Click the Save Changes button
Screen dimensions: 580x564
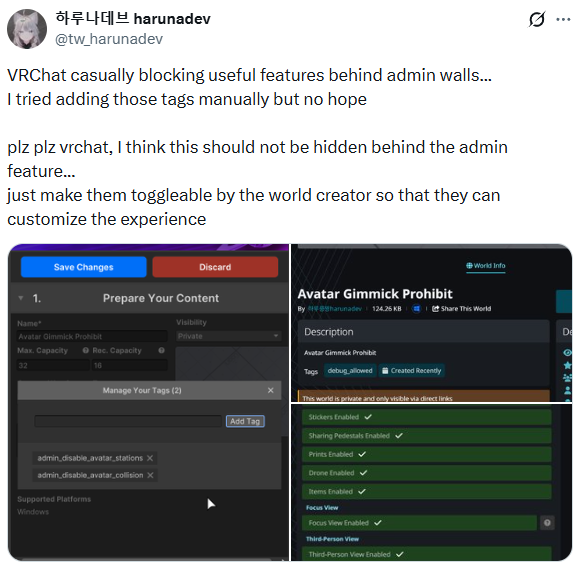84,267
